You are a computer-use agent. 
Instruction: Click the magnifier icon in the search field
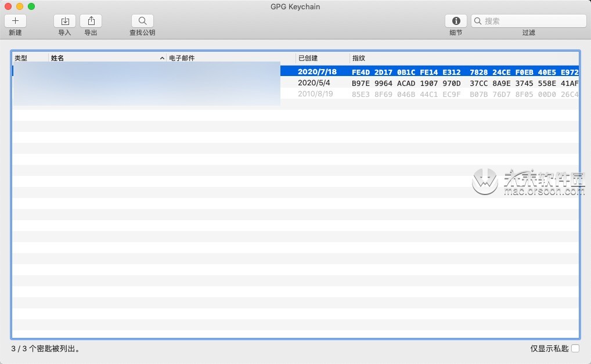[x=478, y=21]
